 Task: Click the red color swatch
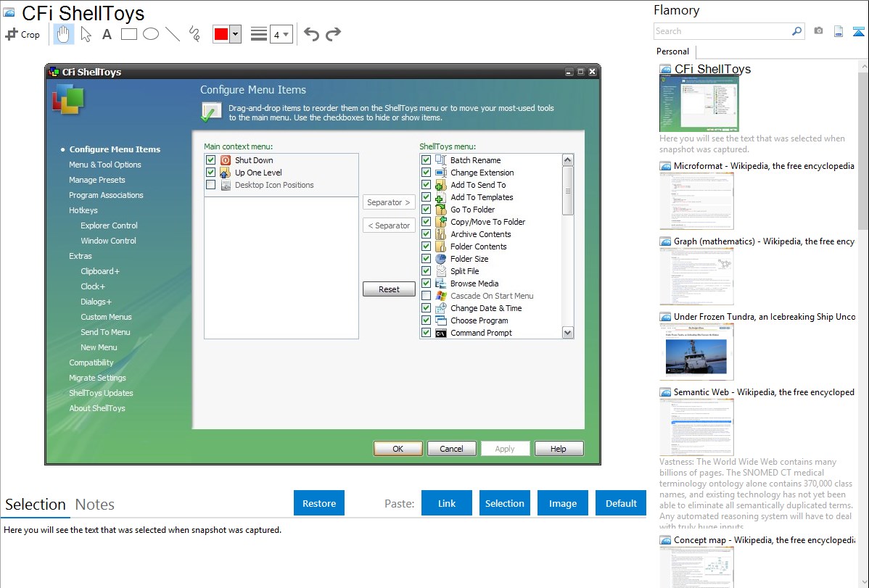tap(221, 34)
